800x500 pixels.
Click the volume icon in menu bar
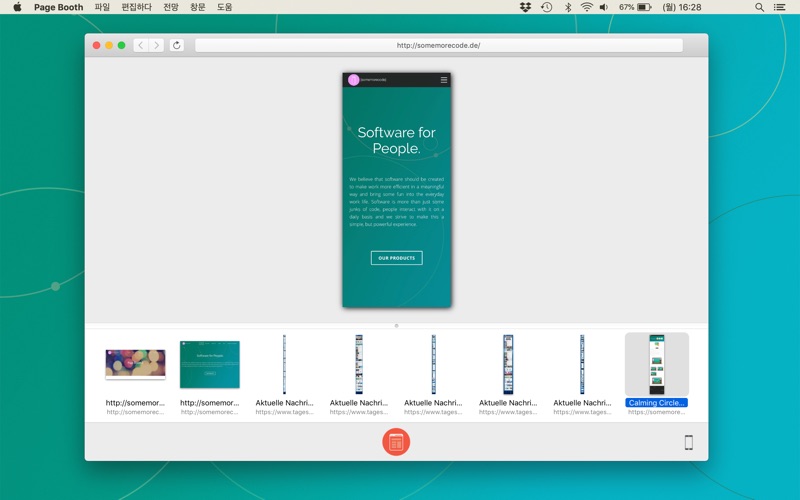(x=604, y=7)
